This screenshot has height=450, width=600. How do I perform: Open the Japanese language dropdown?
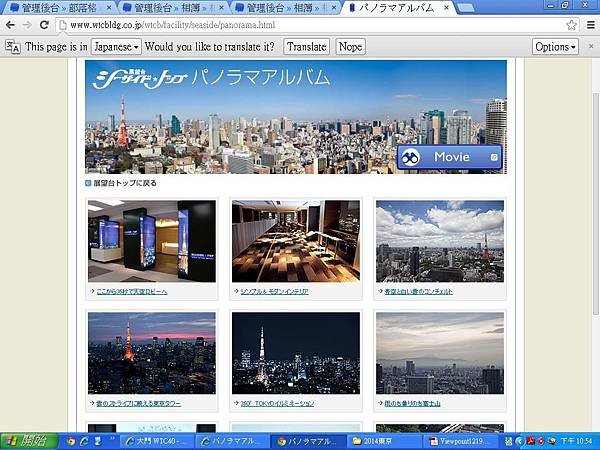click(116, 47)
